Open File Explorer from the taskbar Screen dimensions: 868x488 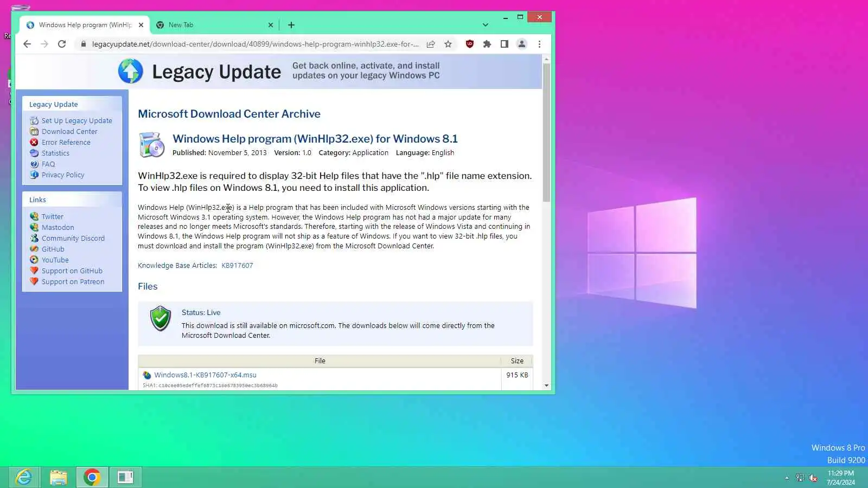(x=58, y=477)
